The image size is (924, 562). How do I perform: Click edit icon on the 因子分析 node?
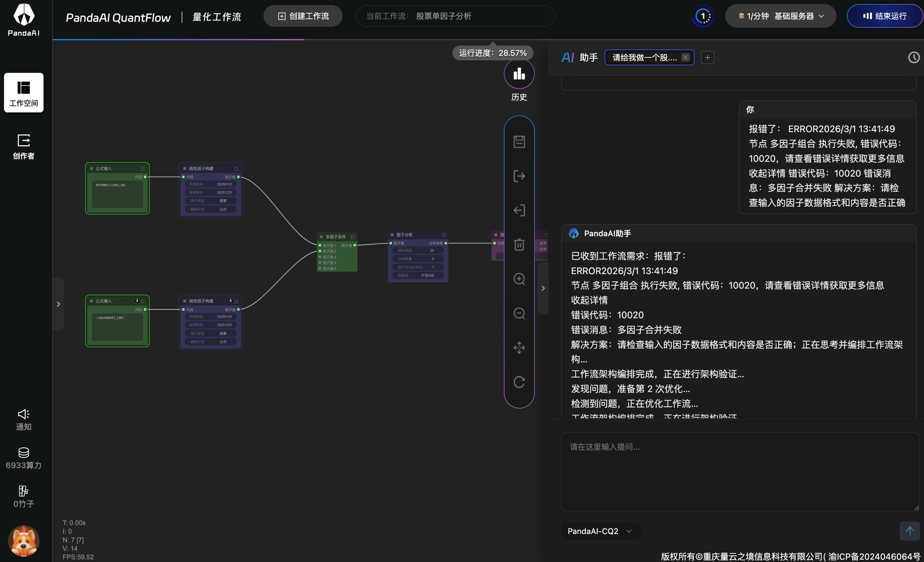(444, 235)
